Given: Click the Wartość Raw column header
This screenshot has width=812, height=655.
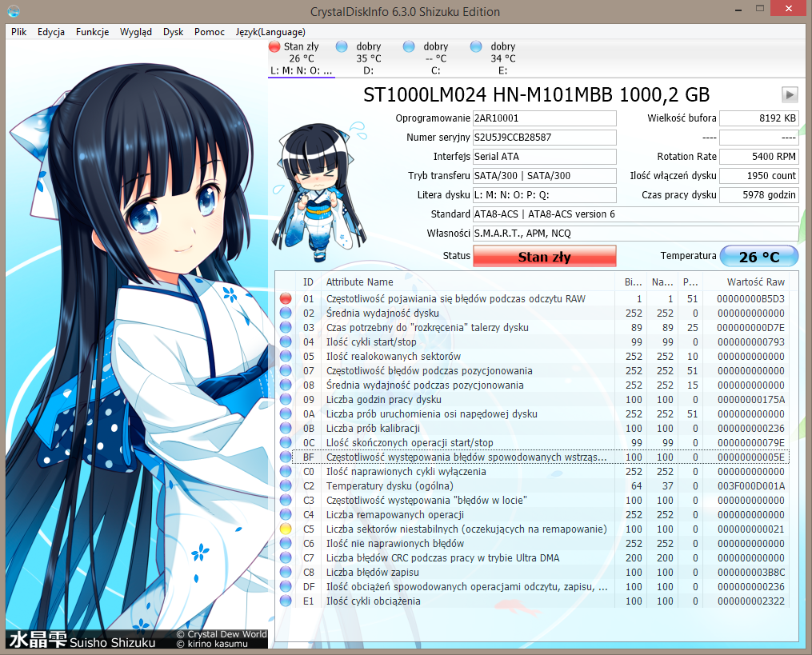Looking at the screenshot, I should (x=746, y=282).
